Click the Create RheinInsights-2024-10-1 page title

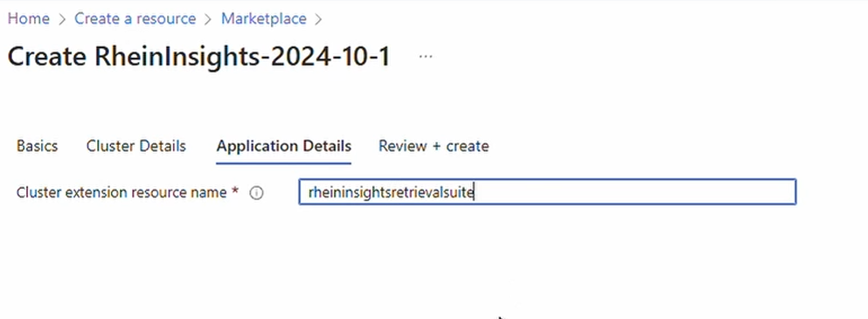(x=198, y=57)
